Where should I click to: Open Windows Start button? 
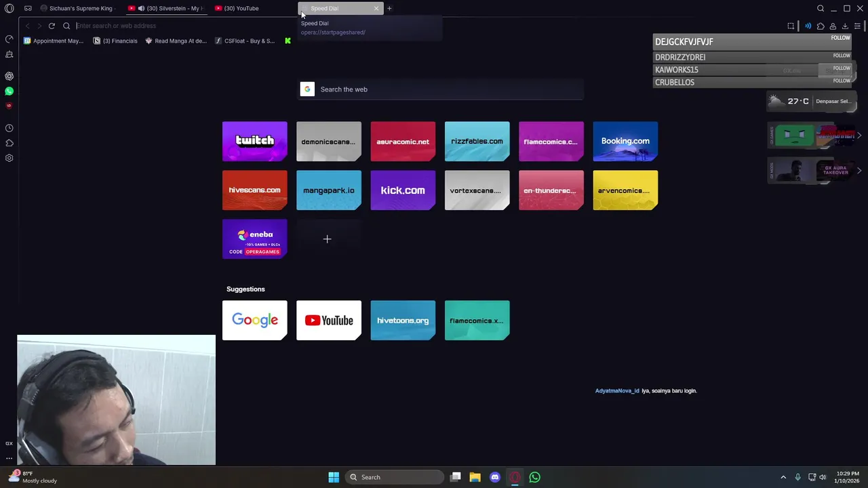click(x=334, y=477)
